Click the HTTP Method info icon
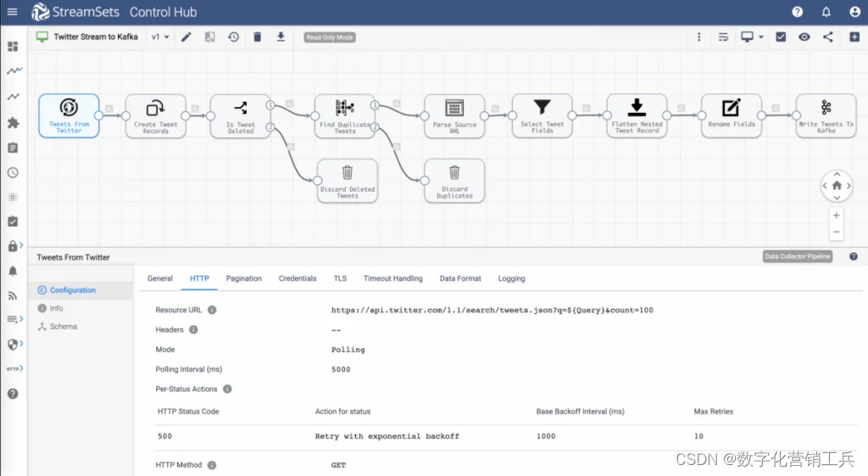 [x=211, y=465]
